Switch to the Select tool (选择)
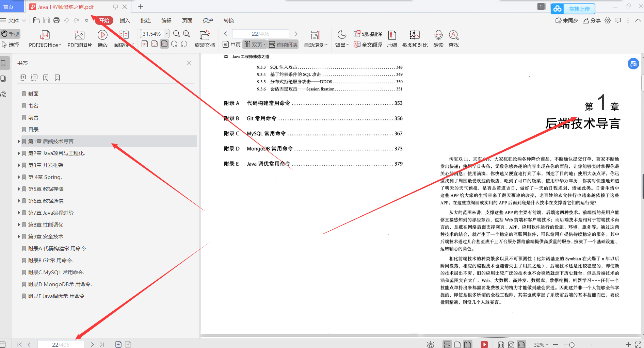The image size is (644, 348). tap(10, 45)
